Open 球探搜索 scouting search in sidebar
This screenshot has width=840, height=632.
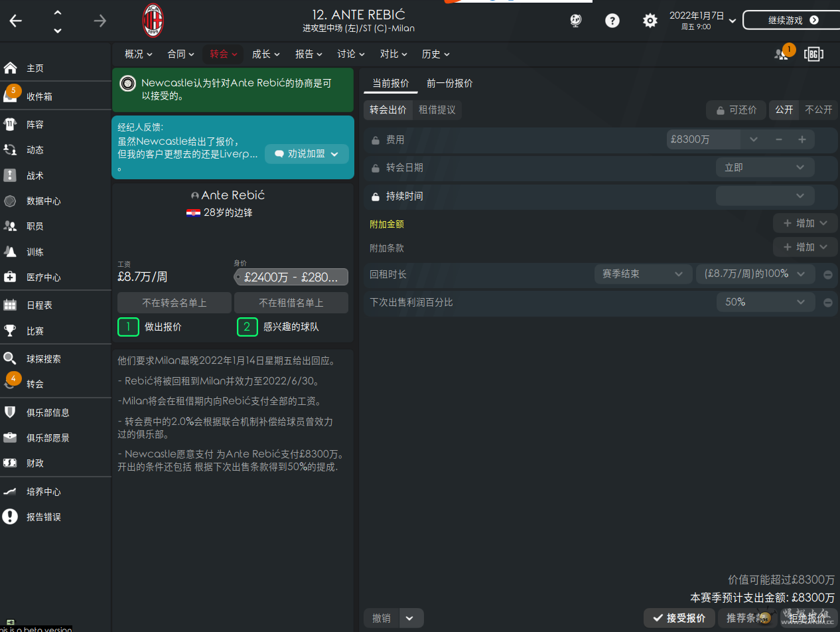point(43,358)
